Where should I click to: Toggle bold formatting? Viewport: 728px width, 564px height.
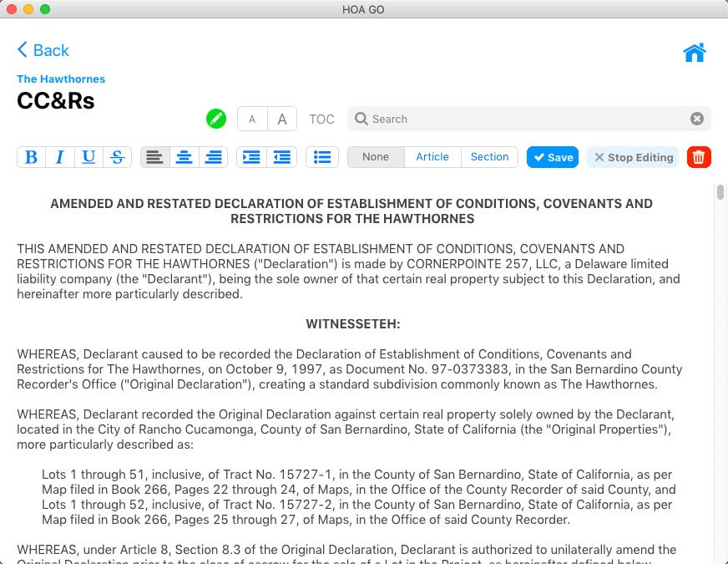[x=32, y=157]
